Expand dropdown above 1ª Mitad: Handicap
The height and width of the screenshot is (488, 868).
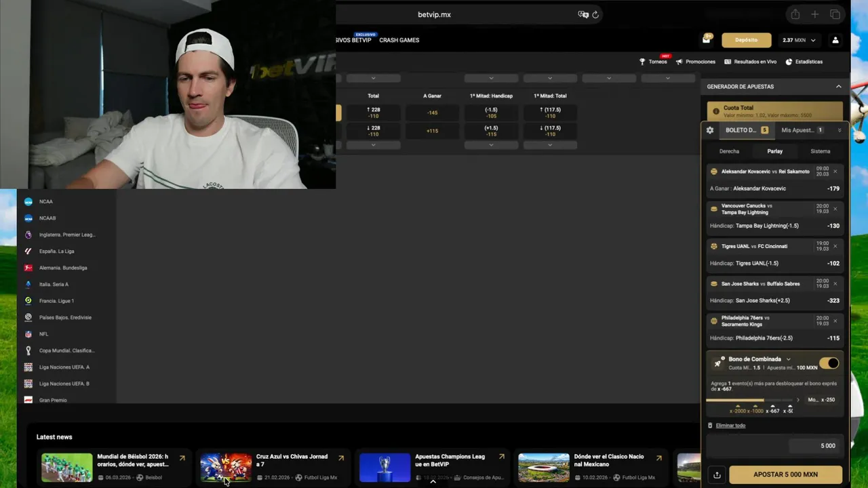tap(491, 79)
